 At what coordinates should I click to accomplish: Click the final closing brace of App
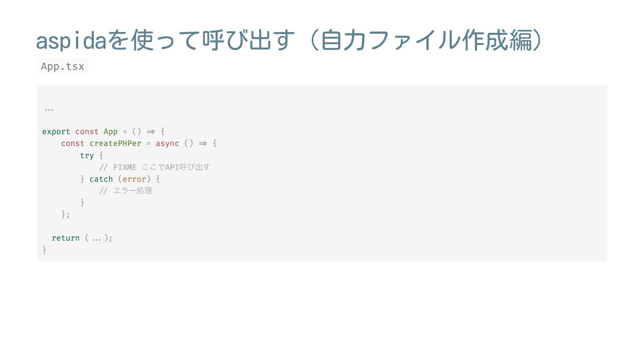pyautogui.click(x=45, y=250)
